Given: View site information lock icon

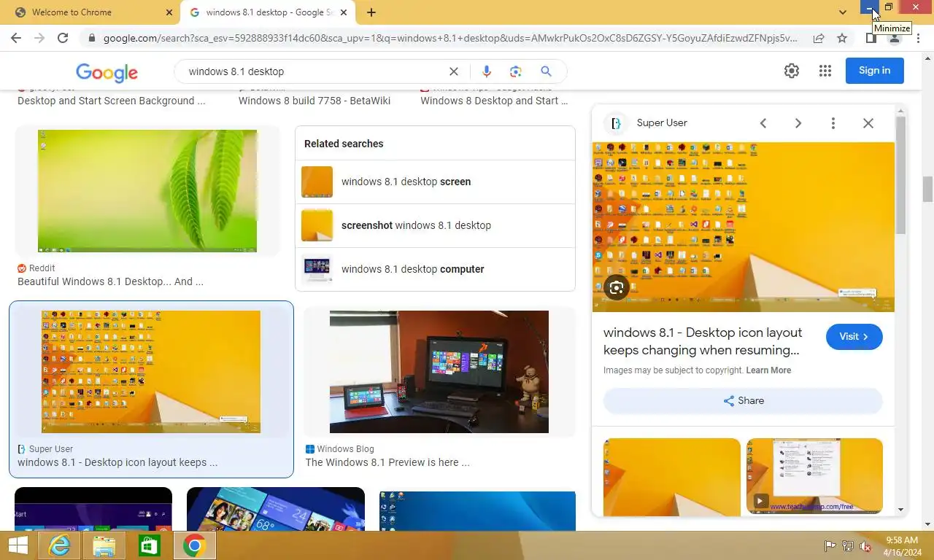Looking at the screenshot, I should pyautogui.click(x=91, y=38).
